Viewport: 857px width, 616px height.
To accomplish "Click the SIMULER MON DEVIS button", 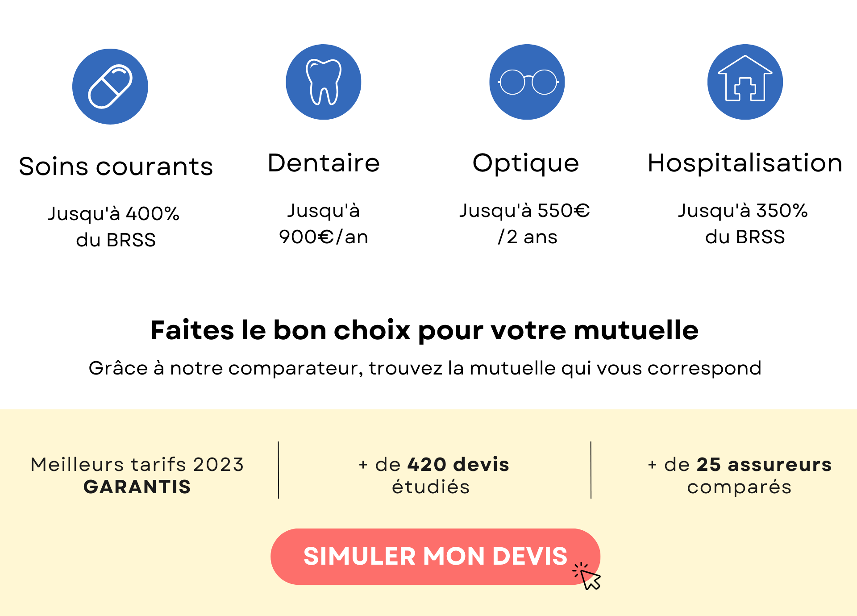I will (435, 557).
